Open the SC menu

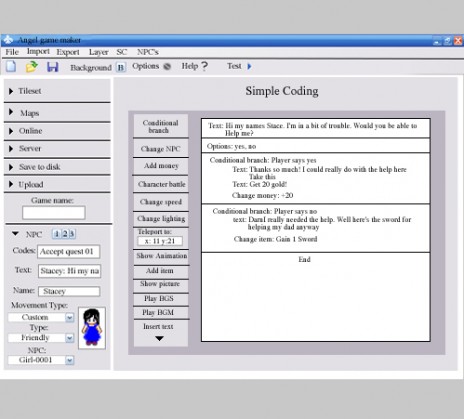pyautogui.click(x=122, y=52)
